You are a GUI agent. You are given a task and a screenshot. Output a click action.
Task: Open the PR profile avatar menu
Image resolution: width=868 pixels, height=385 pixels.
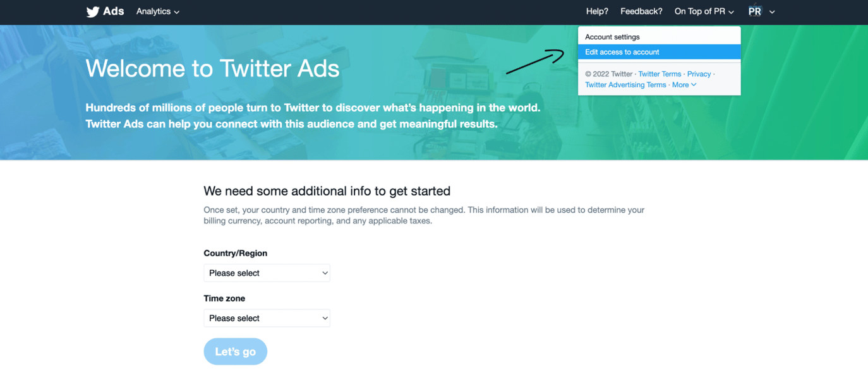(x=761, y=11)
